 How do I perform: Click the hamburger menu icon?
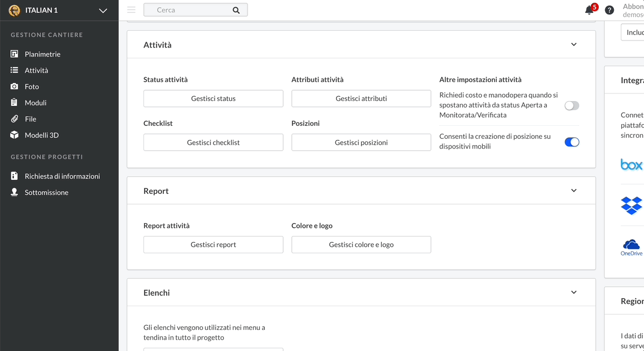tap(131, 10)
